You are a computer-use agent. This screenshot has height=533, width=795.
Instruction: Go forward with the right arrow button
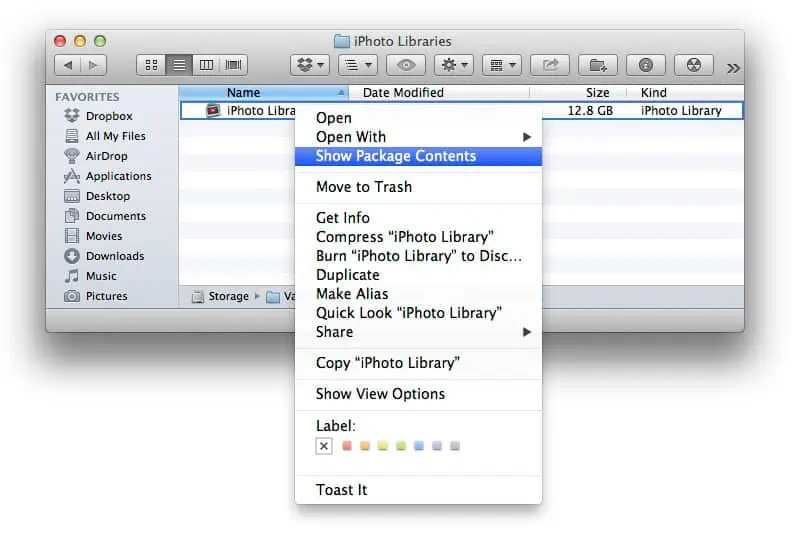pyautogui.click(x=93, y=65)
